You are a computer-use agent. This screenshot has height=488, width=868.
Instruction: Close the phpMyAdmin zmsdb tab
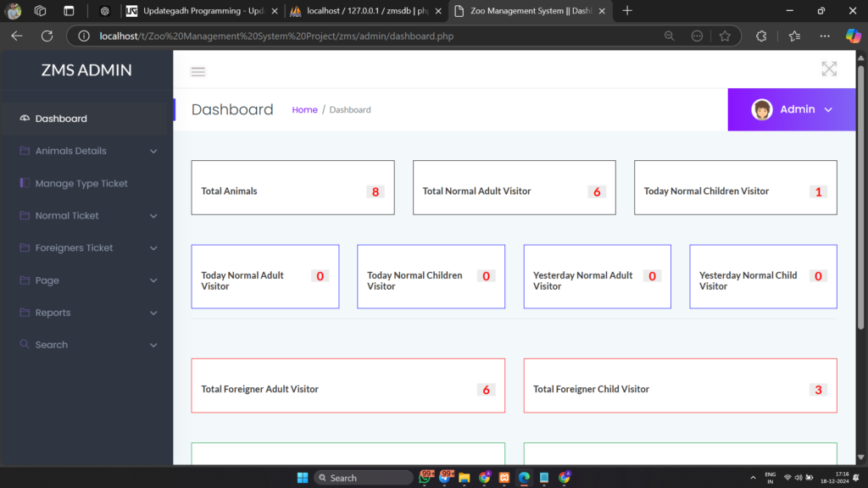438,10
